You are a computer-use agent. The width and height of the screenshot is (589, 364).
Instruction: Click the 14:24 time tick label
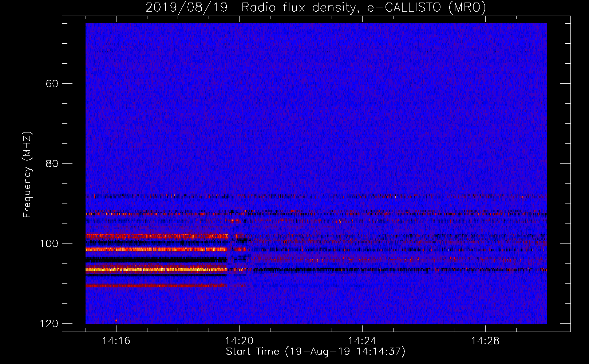click(x=362, y=341)
